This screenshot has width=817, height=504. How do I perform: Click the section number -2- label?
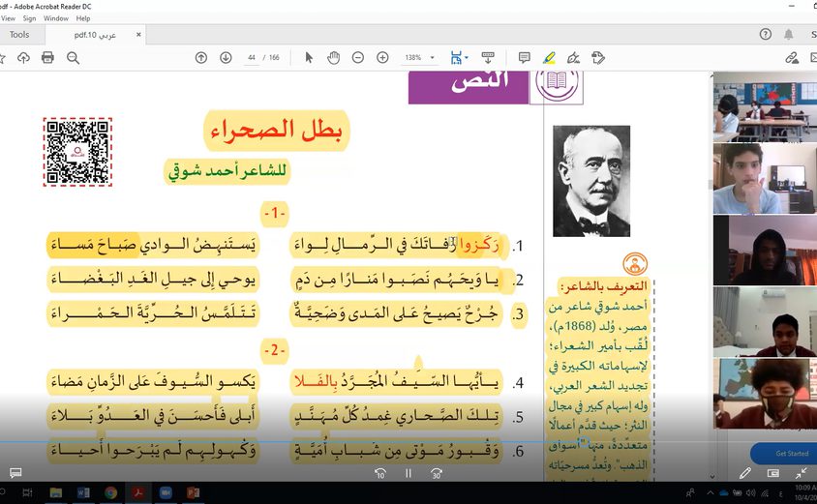pyautogui.click(x=275, y=350)
